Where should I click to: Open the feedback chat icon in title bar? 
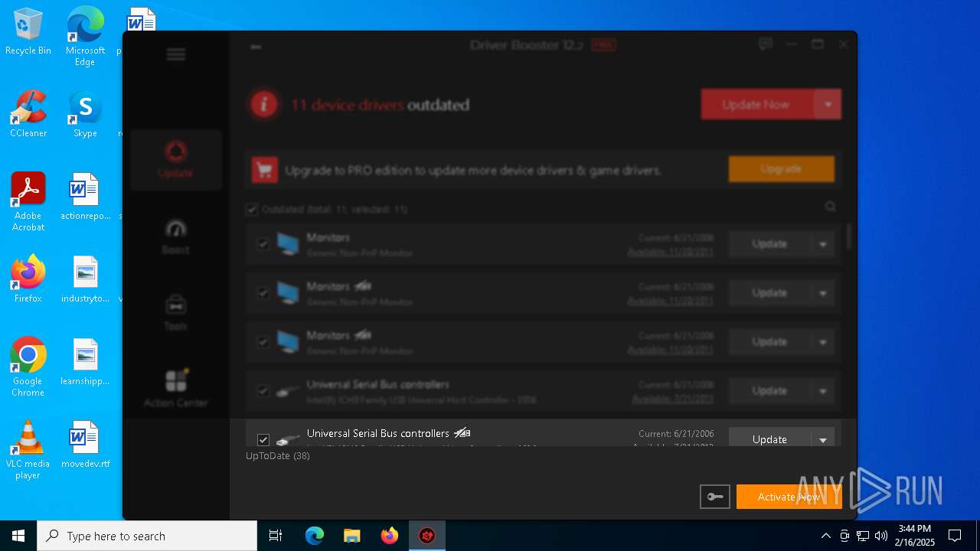click(x=765, y=44)
